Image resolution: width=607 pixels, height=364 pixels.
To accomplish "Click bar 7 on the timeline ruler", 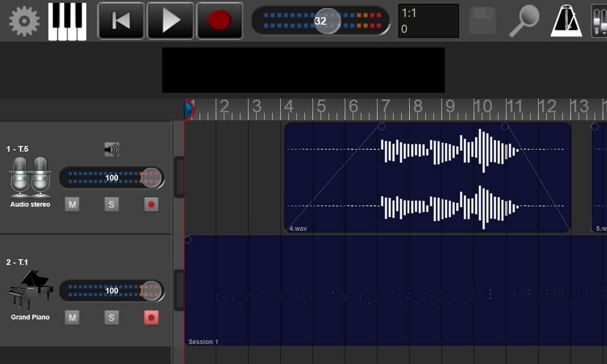I will click(x=386, y=107).
